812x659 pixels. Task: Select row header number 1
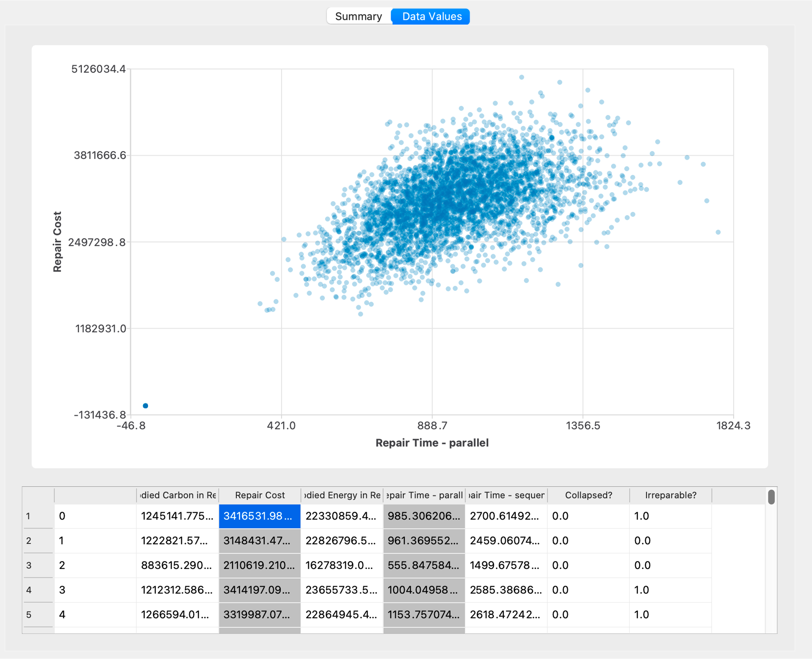[x=38, y=516]
